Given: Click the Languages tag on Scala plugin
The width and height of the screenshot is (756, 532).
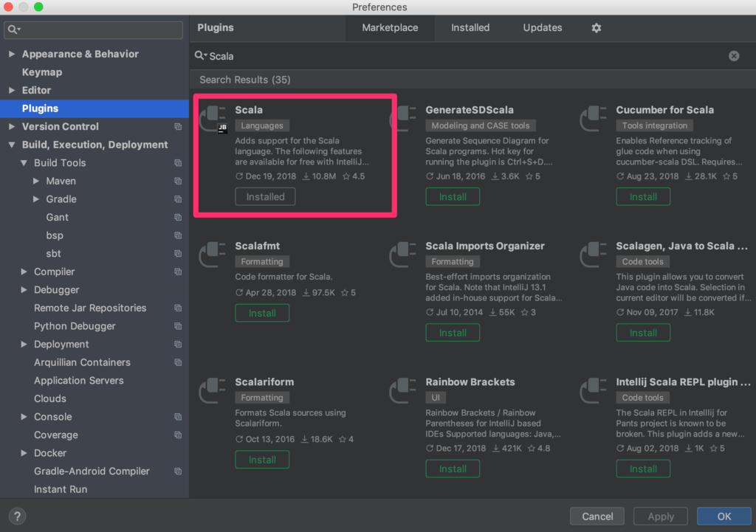Looking at the screenshot, I should pyautogui.click(x=262, y=125).
